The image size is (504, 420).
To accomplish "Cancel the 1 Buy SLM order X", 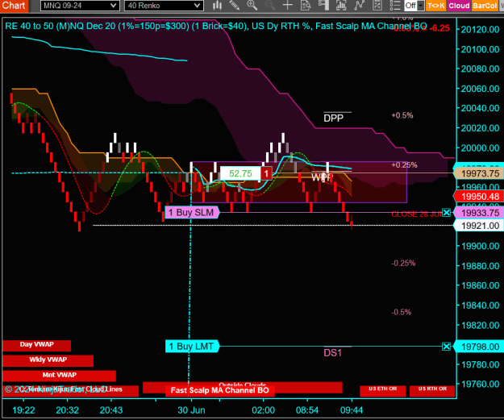I will tap(447, 212).
